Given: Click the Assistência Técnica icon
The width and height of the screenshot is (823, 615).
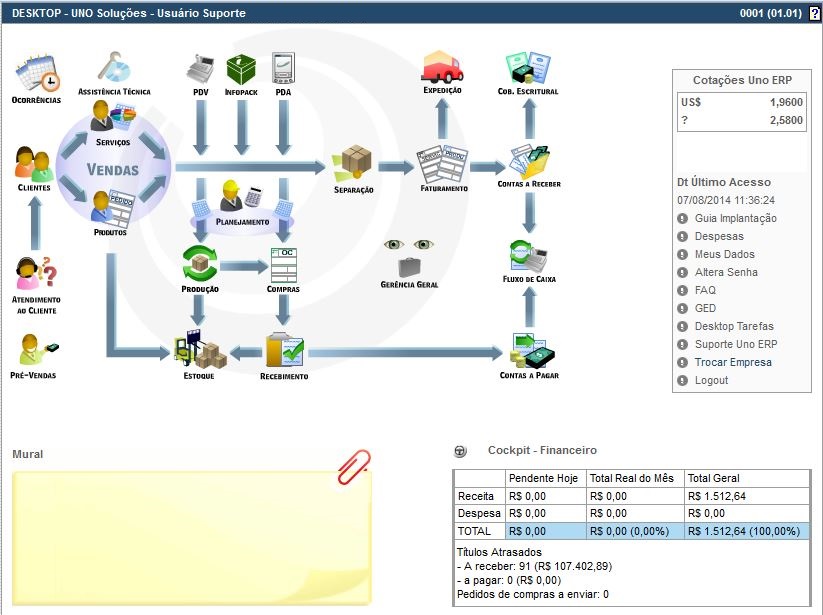Looking at the screenshot, I should [113, 68].
